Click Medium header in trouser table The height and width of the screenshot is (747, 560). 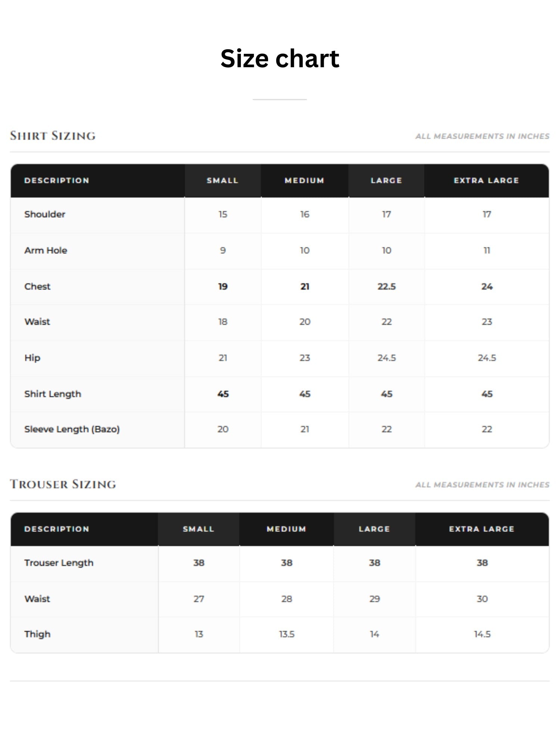click(x=286, y=529)
